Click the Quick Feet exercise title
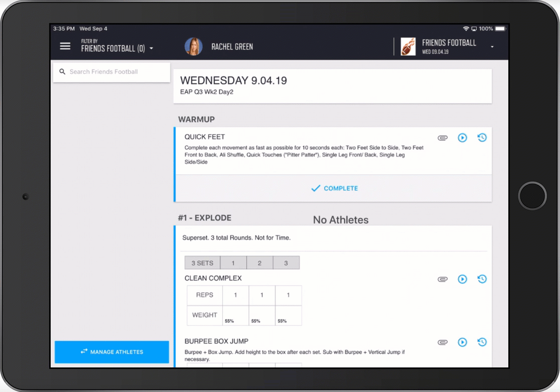 [204, 137]
